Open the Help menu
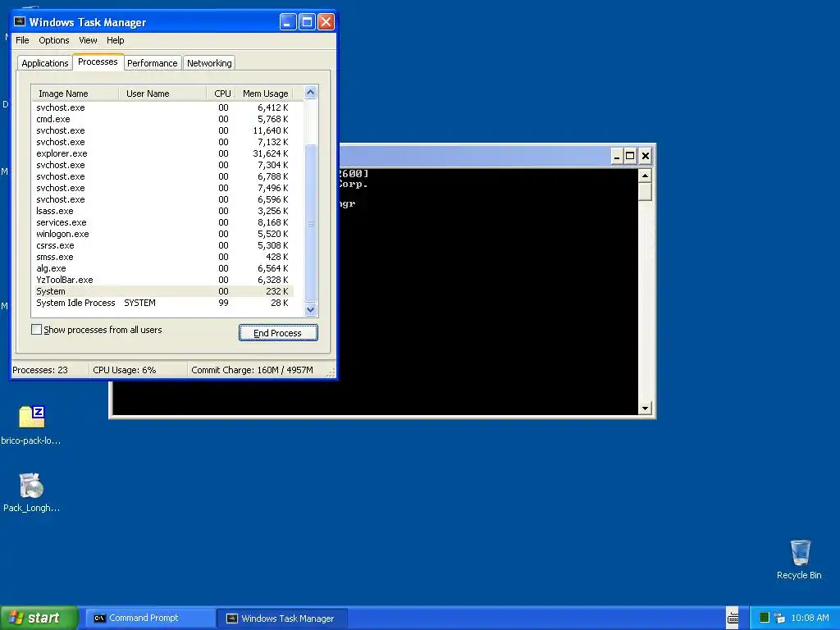This screenshot has width=840, height=630. click(x=115, y=40)
